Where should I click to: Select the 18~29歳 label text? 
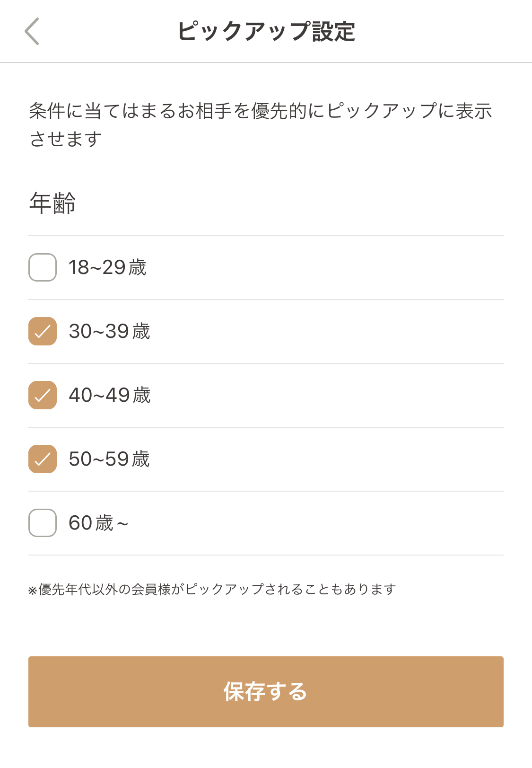click(x=107, y=267)
